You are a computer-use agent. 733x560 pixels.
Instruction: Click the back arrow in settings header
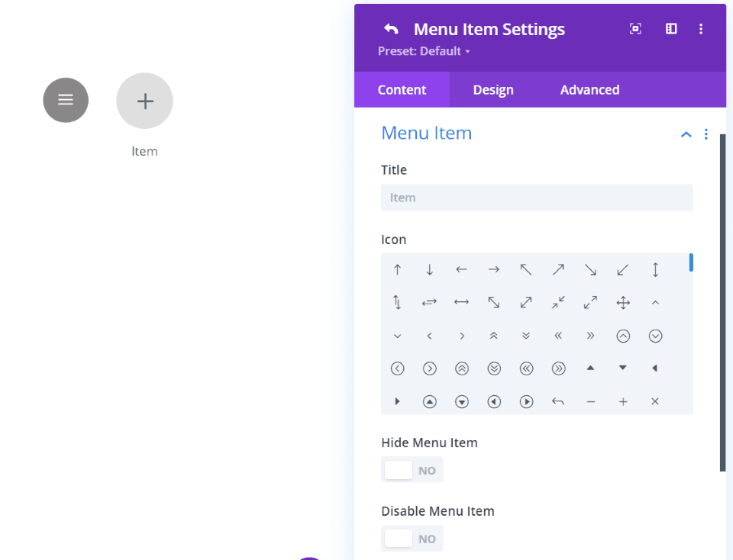391,29
